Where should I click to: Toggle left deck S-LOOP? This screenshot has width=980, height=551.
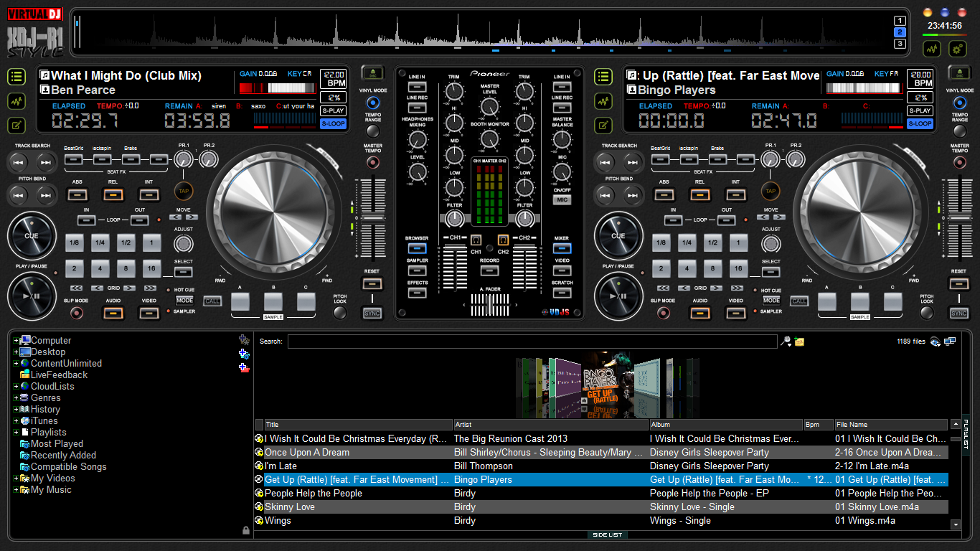(x=332, y=123)
